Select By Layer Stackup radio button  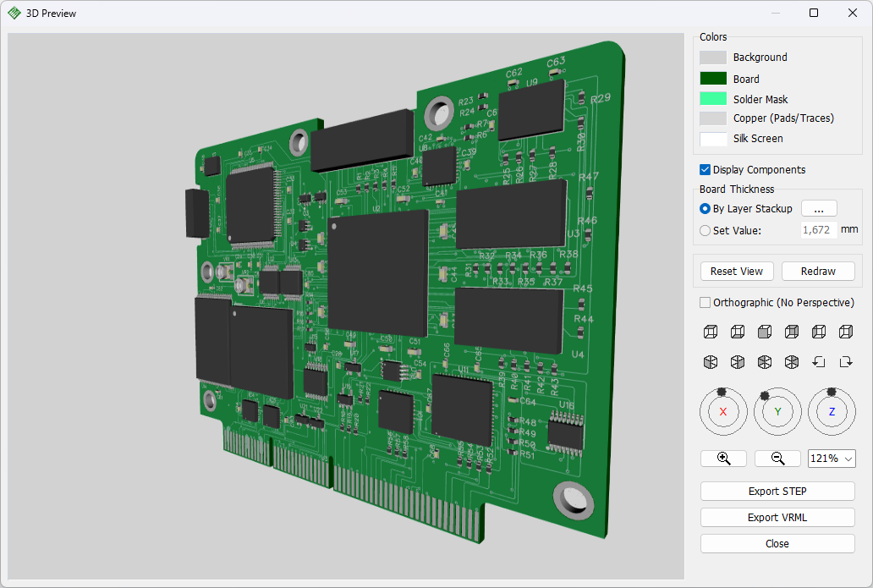(705, 208)
